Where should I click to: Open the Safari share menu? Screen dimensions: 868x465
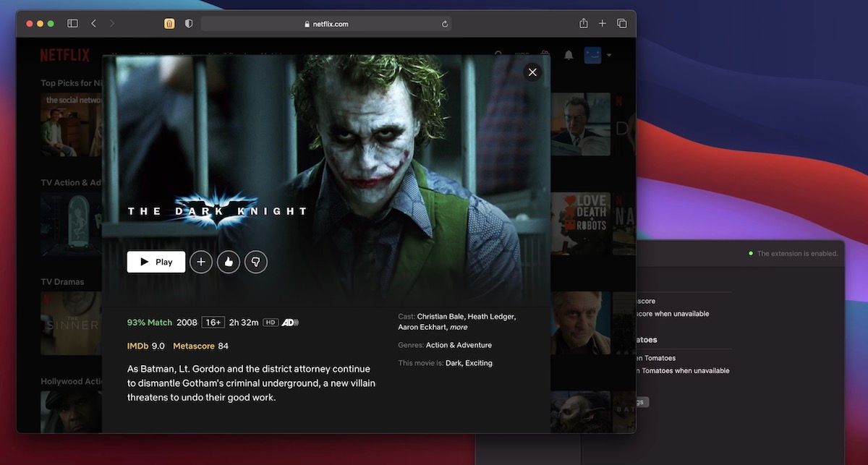(583, 24)
